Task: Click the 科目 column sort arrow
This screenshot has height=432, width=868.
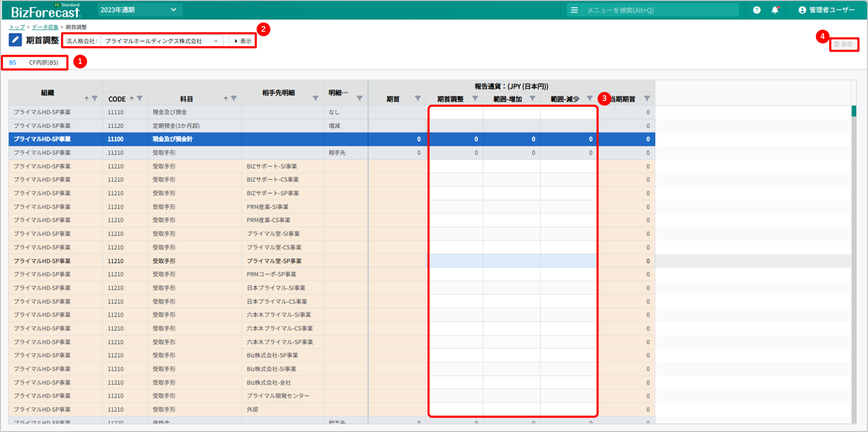Action: click(x=226, y=99)
